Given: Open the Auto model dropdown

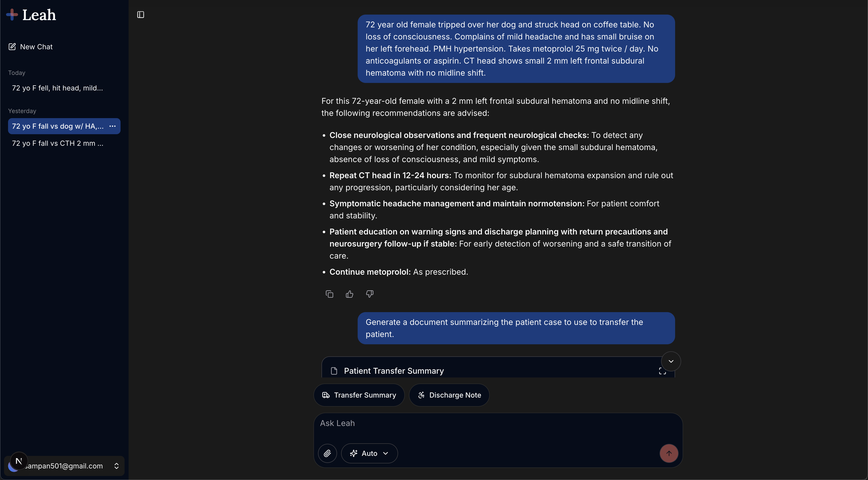Looking at the screenshot, I should (369, 453).
